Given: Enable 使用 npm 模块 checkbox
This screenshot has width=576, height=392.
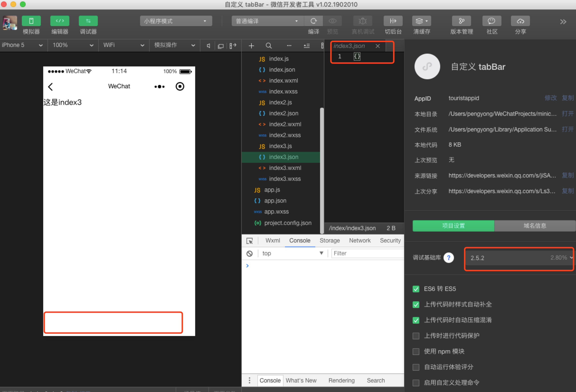Looking at the screenshot, I should 416,352.
